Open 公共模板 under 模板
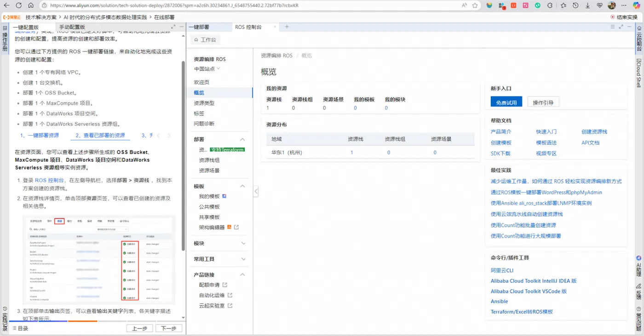This screenshot has width=644, height=336. click(x=209, y=207)
